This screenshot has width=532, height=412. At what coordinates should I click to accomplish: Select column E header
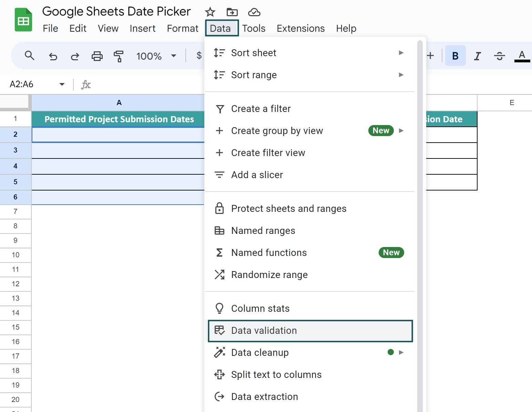click(505, 103)
